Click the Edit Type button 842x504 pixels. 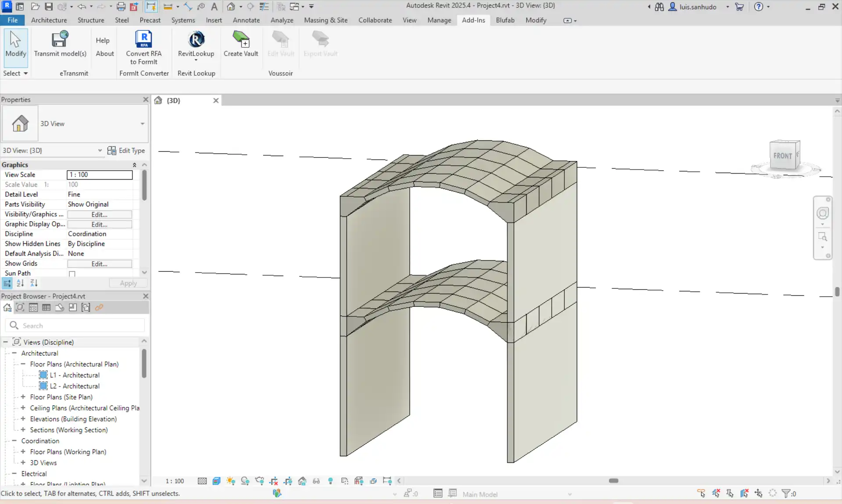pos(126,150)
